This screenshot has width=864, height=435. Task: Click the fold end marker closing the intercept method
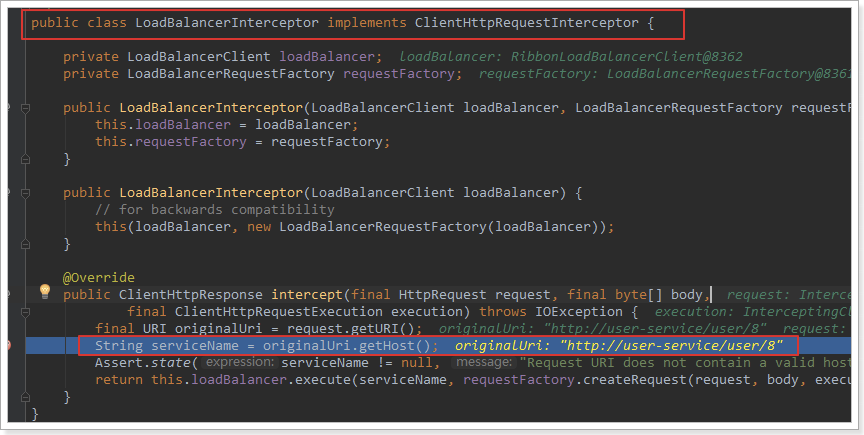(25, 397)
